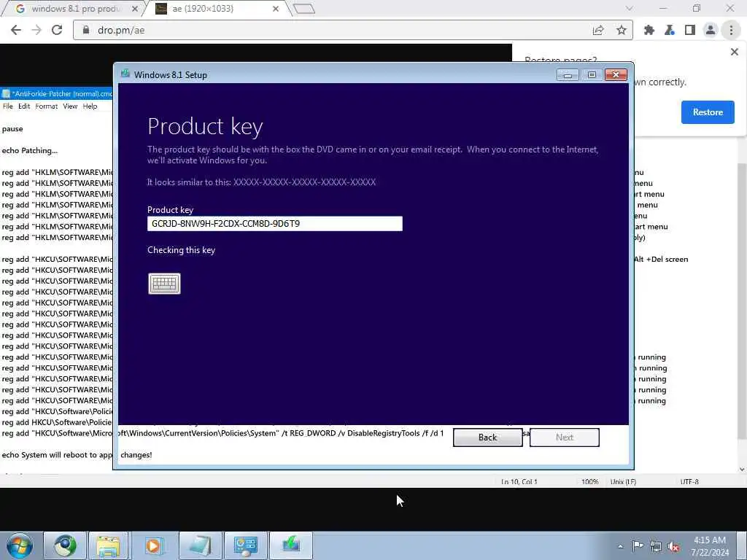747x560 pixels.
Task: Click the Back button in Windows Setup
Action: pos(487,437)
